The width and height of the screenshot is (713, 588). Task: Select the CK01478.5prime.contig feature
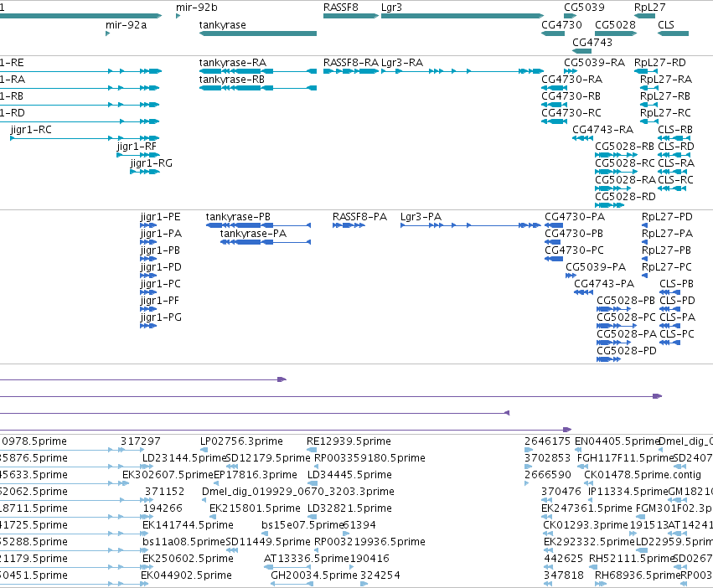(x=590, y=483)
